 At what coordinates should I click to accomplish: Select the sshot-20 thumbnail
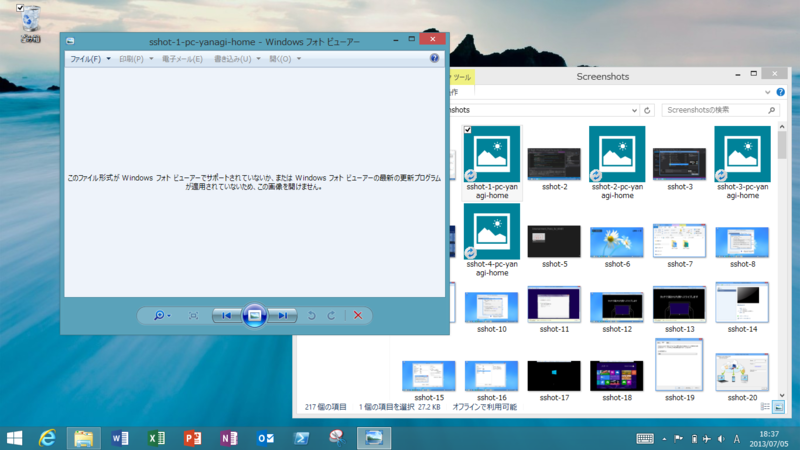(742, 372)
